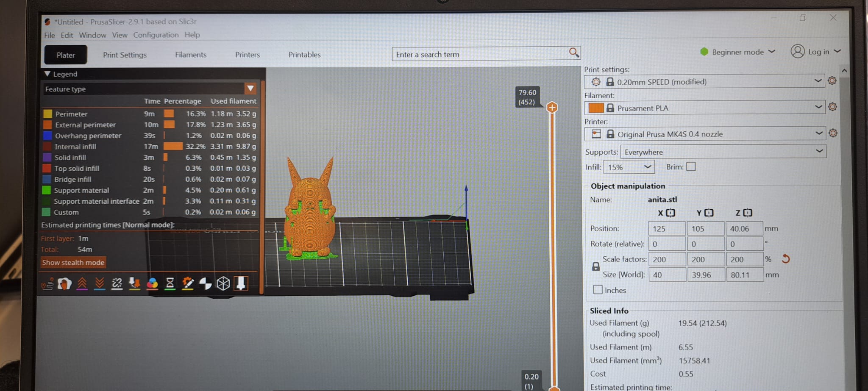Toggle Overhang perimeter feature visibility
The width and height of the screenshot is (868, 391).
(47, 136)
